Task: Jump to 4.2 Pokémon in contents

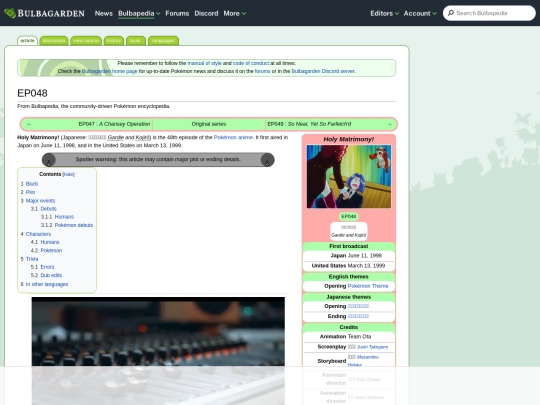Action: click(x=51, y=250)
